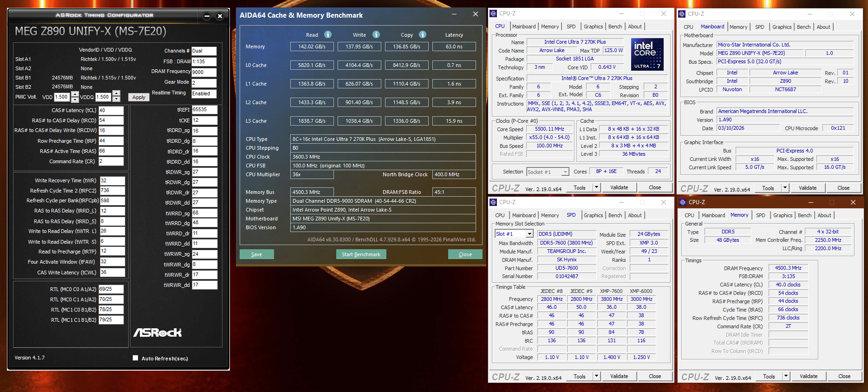Close the AIDA64 benchmark window with X

(x=476, y=14)
